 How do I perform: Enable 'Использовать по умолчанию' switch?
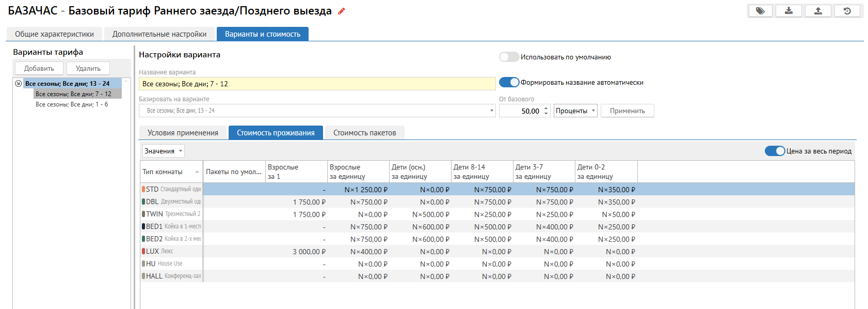(x=508, y=57)
